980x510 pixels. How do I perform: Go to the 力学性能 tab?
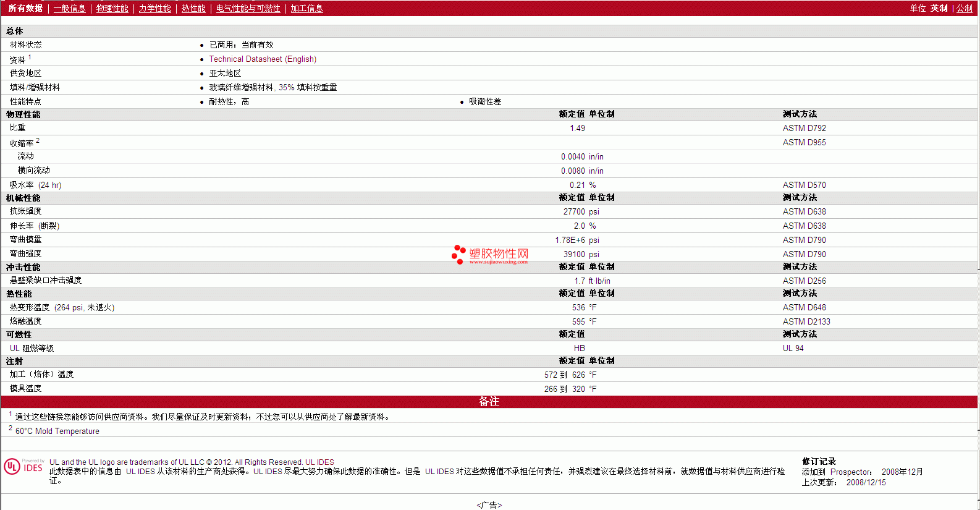click(154, 9)
